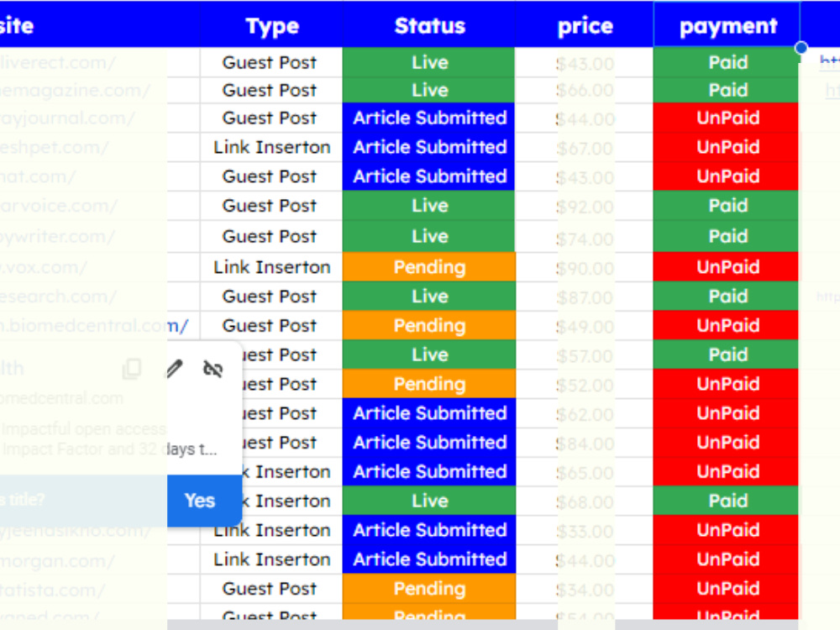Click the blue selection handle below payment header

pyautogui.click(x=801, y=48)
